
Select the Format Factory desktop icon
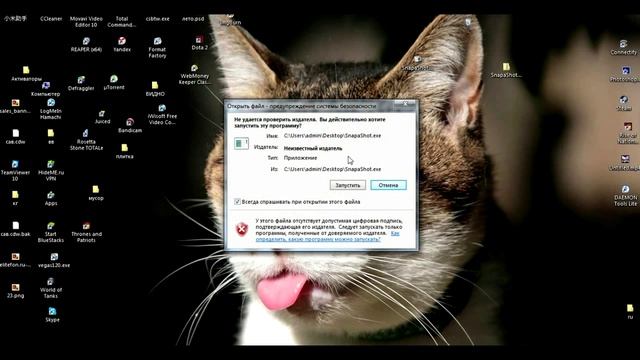[157, 47]
